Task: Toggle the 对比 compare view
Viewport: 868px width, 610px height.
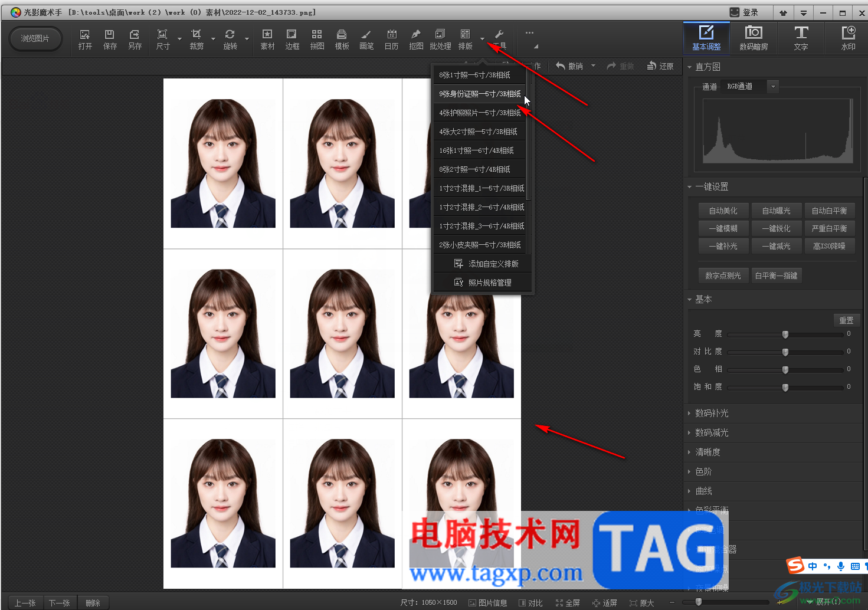Action: click(x=530, y=603)
